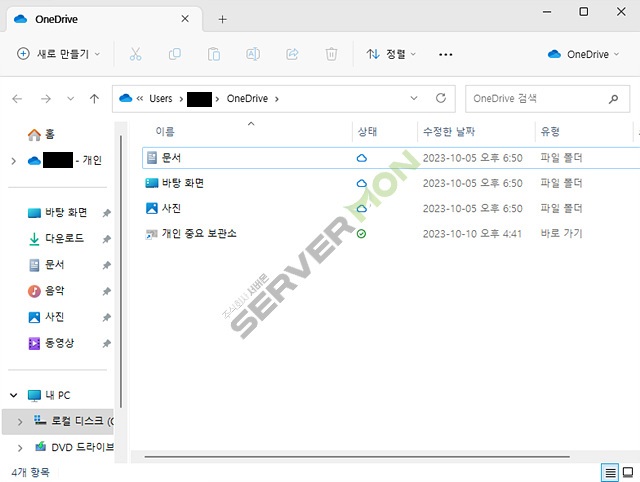The height and width of the screenshot is (482, 640).
Task: Click OneDrive in the breadcrumb path
Action: pyautogui.click(x=247, y=98)
